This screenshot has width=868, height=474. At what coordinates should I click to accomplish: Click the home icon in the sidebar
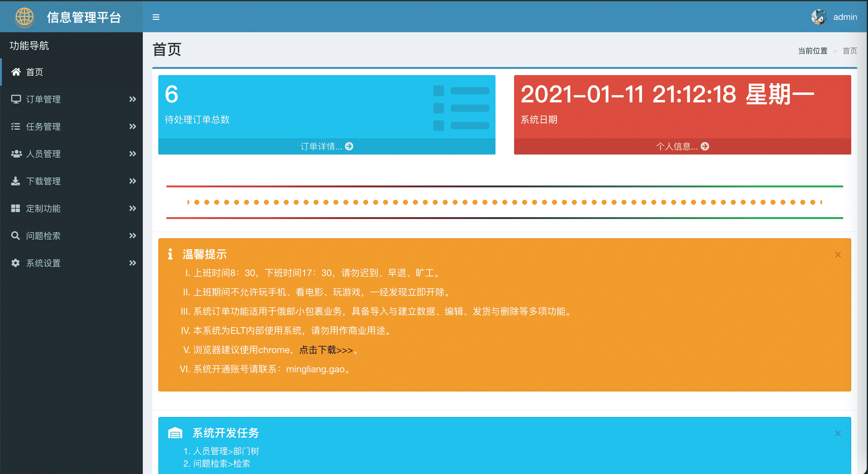point(16,72)
